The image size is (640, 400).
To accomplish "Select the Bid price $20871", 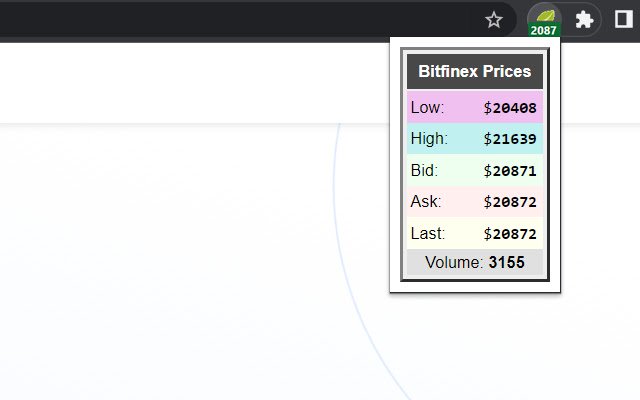I will tap(510, 171).
